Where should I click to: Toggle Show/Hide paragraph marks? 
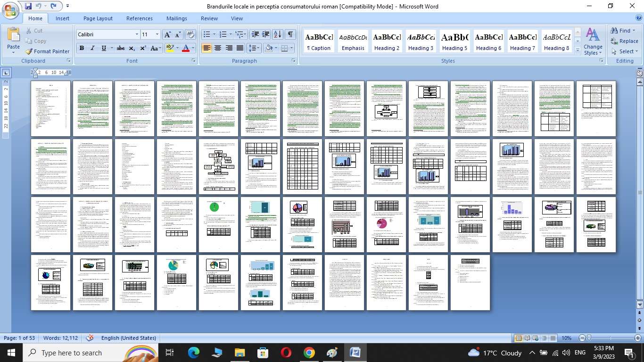(x=290, y=34)
